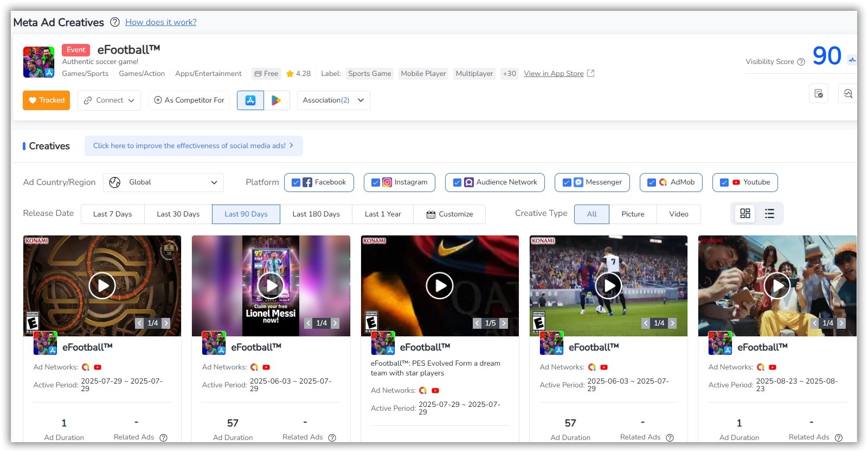Go to next image on crowd phones creative
868x453 pixels.
click(x=841, y=323)
